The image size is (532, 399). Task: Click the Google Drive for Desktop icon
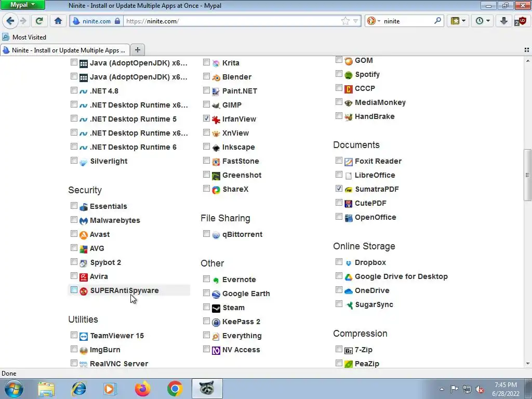coord(349,277)
